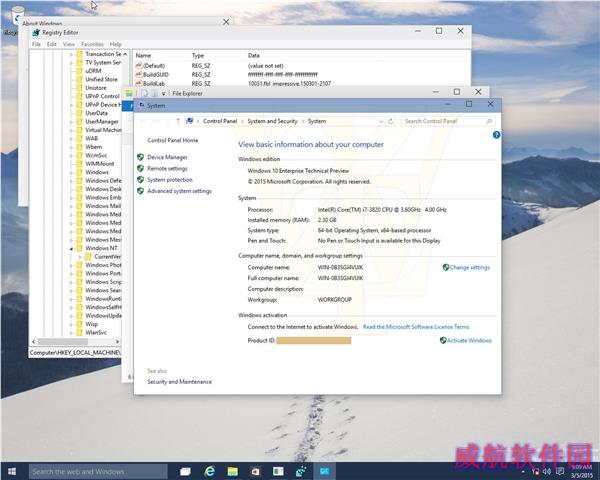This screenshot has height=480, width=600.
Task: Click the Advanced system settings shield icon
Action: [140, 191]
